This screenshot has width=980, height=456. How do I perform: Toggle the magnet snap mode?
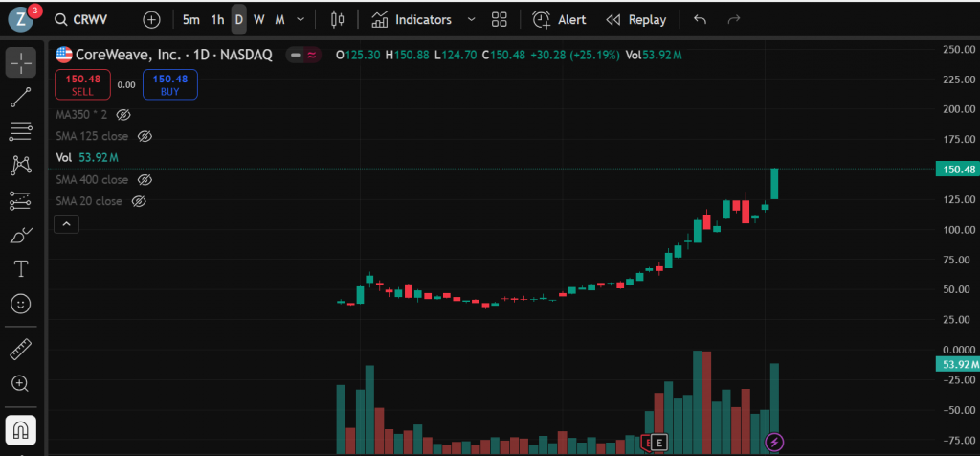[20, 429]
